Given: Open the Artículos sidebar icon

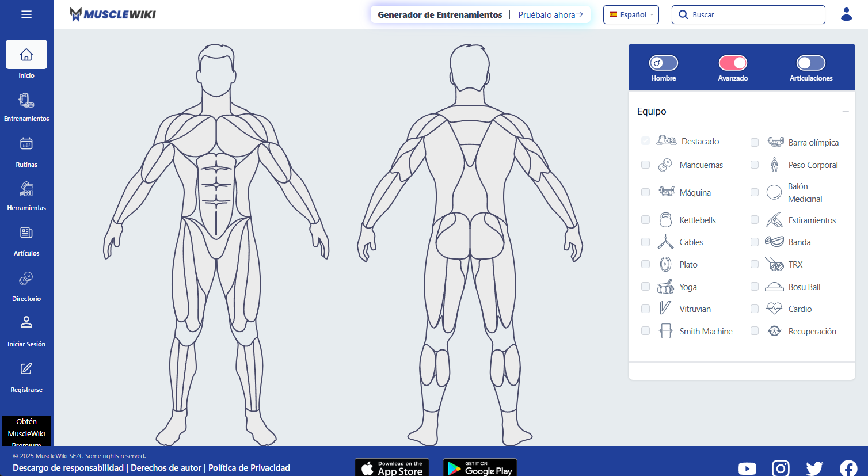Looking at the screenshot, I should [26, 233].
